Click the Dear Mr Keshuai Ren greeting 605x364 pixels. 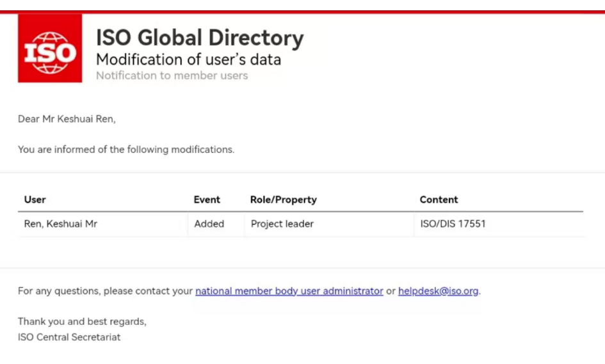[x=67, y=119]
